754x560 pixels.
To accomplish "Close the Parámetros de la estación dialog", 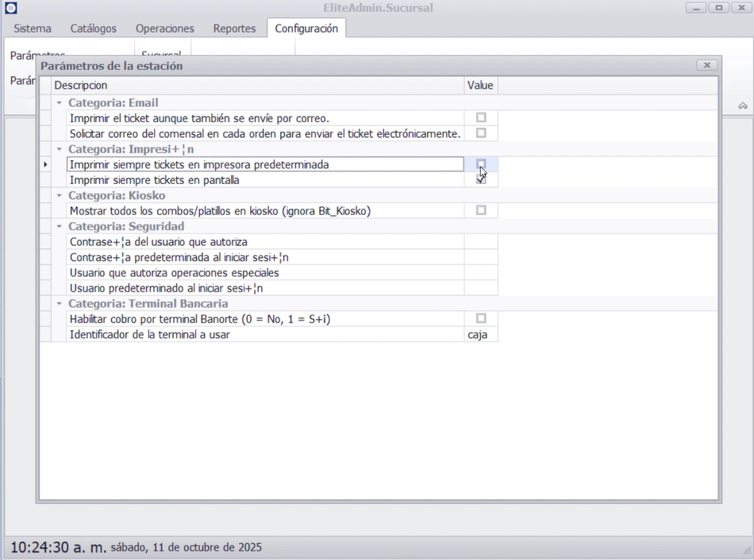I will coord(706,65).
